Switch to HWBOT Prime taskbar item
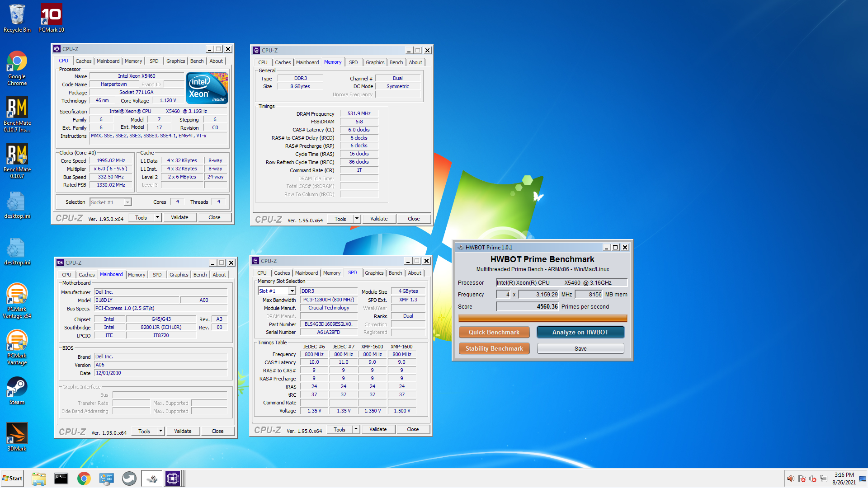 (152, 479)
